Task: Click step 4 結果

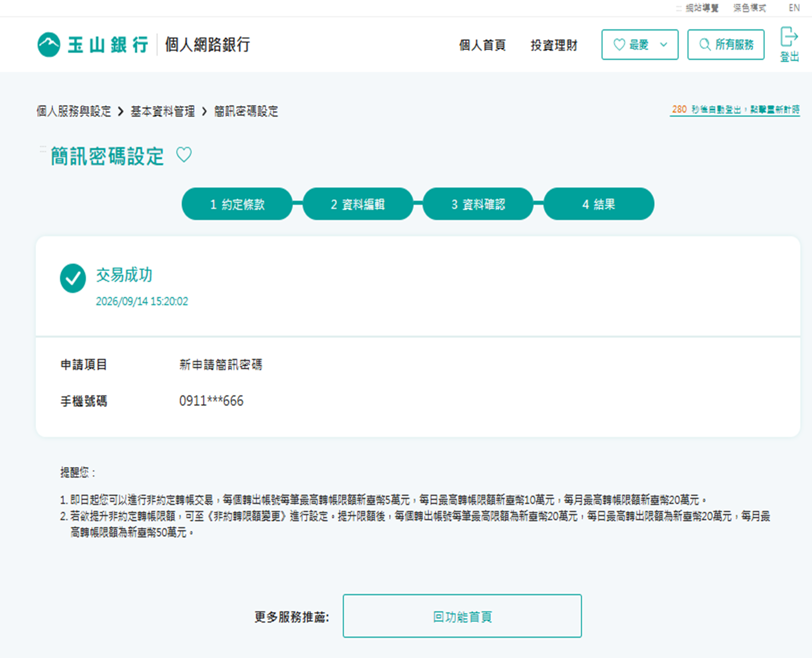Action: click(x=598, y=204)
